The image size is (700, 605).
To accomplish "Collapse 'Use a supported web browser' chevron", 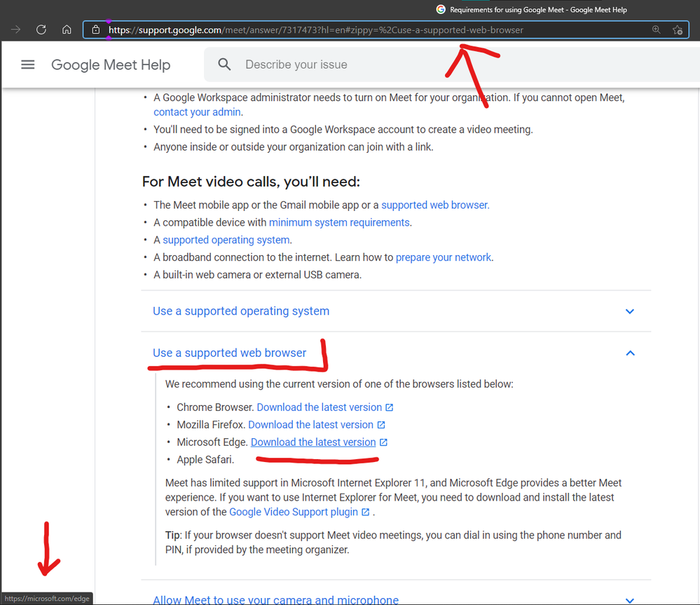I will click(630, 353).
